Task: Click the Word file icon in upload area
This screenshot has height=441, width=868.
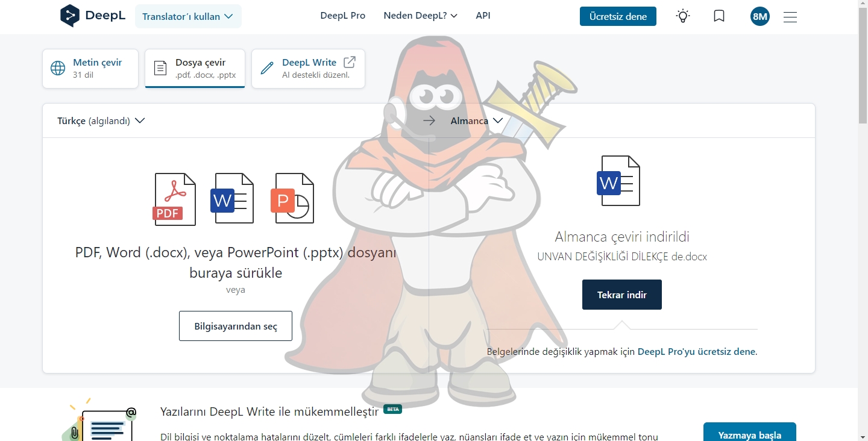Action: [232, 198]
